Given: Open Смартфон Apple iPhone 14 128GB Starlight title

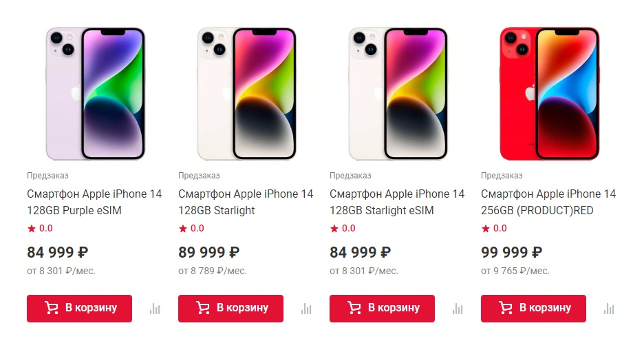Looking at the screenshot, I should tap(246, 202).
